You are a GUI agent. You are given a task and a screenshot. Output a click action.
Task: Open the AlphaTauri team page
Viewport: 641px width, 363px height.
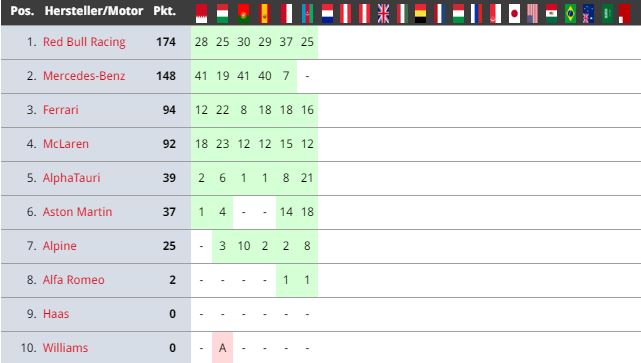72,178
